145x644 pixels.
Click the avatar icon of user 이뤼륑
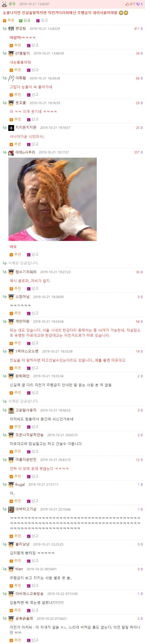pyautogui.click(x=11, y=78)
